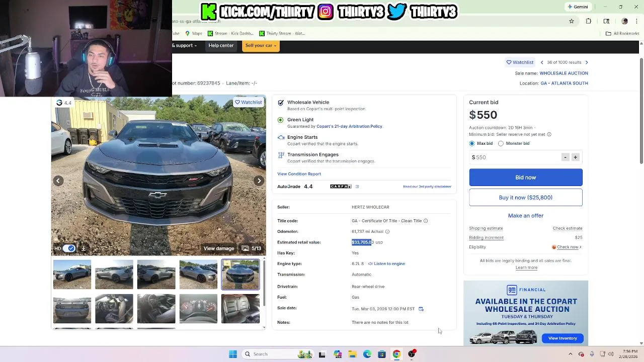Open the Shipping estimate link
This screenshot has height=362, width=644.
pos(486,228)
